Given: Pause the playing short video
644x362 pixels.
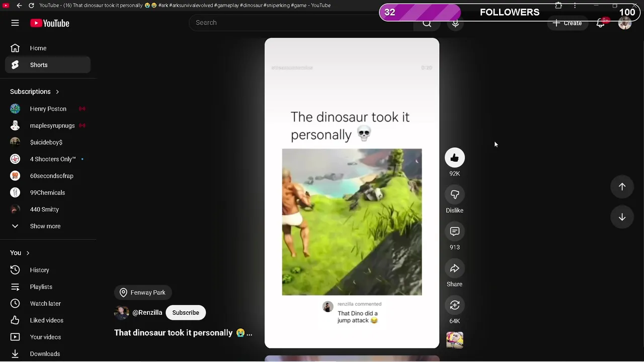Looking at the screenshot, I should point(352,193).
